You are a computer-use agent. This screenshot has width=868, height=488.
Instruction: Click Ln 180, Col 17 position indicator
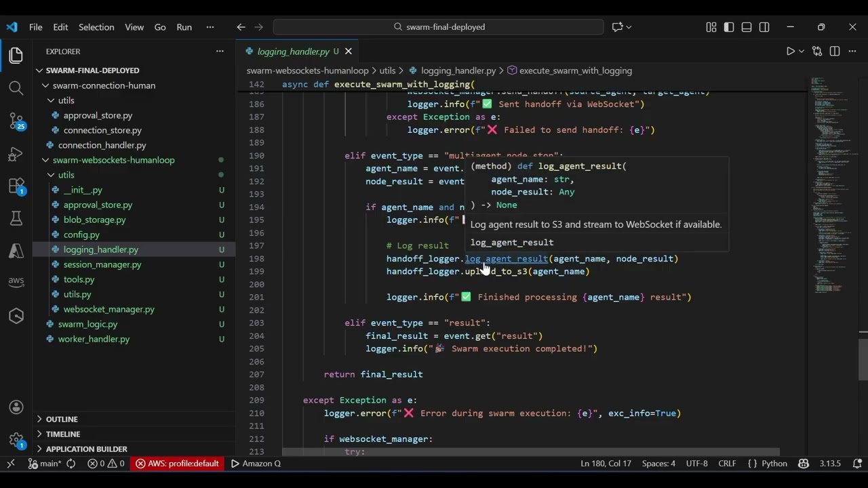pyautogui.click(x=606, y=464)
